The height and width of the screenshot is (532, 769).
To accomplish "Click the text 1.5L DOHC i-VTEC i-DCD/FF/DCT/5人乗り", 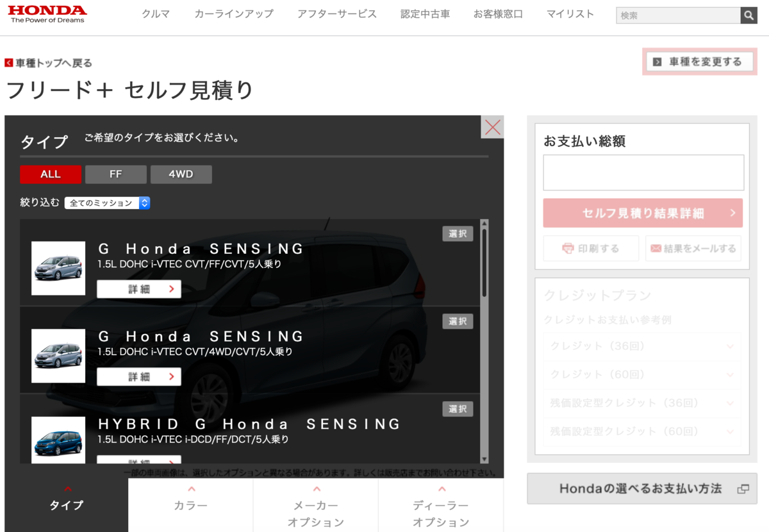I will [193, 440].
